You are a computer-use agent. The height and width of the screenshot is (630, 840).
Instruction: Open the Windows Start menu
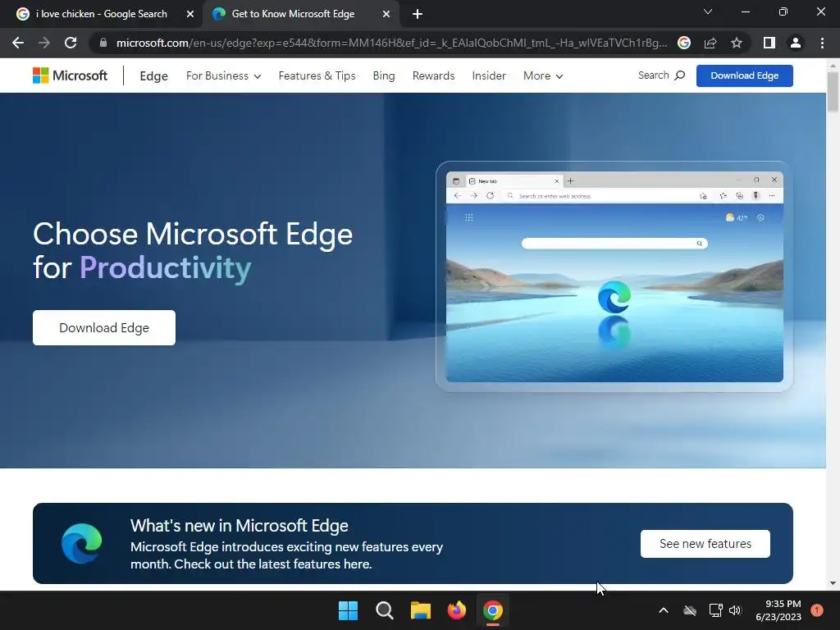point(348,610)
